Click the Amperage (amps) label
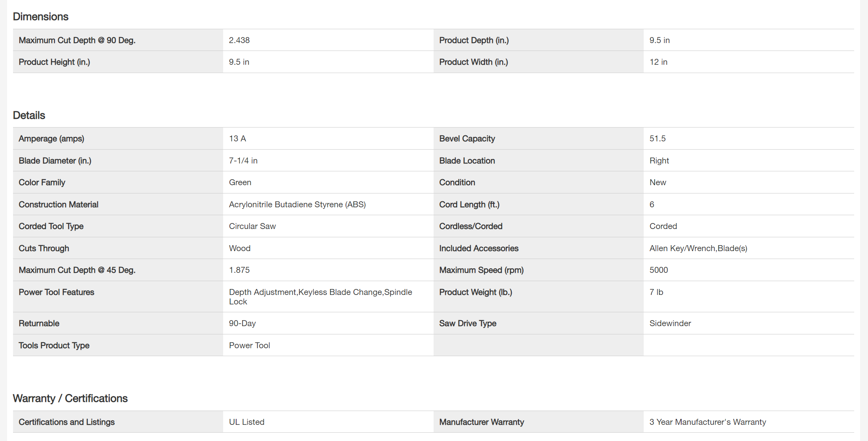Screen dimensions: 868x441 point(51,139)
